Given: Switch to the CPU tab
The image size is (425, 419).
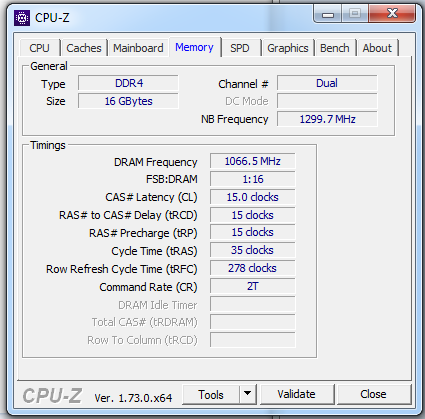Looking at the screenshot, I should [39, 48].
